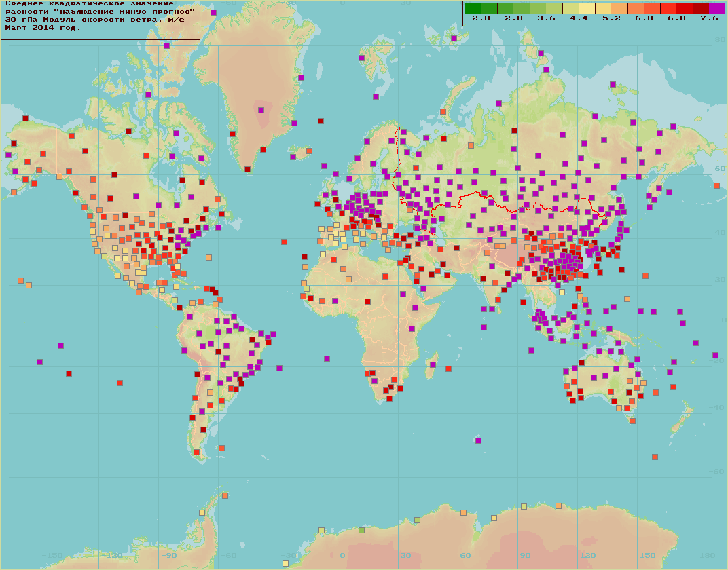Click the legend value 6.8
The height and width of the screenshot is (570, 728).
676,18
